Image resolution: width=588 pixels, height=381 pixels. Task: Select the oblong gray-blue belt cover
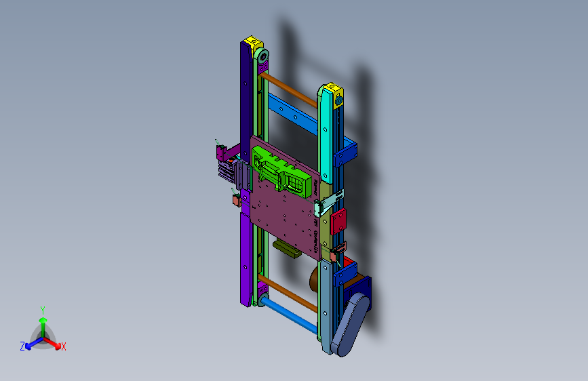350,325
